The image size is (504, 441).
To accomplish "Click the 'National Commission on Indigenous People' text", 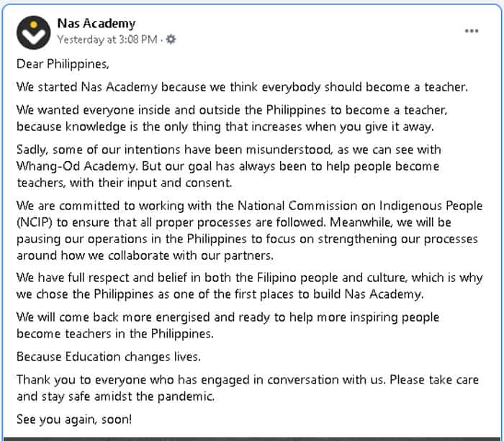I will pos(360,206).
